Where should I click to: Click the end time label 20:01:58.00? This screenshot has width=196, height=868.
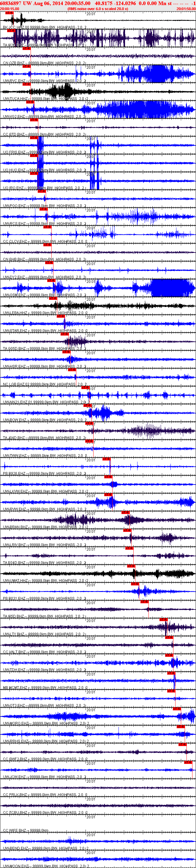click(186, 9)
